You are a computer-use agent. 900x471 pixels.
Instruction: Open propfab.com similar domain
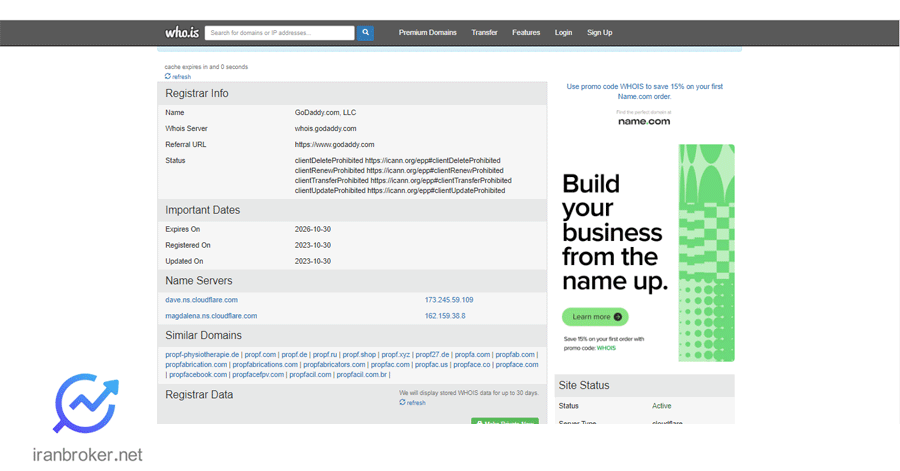pyautogui.click(x=515, y=355)
